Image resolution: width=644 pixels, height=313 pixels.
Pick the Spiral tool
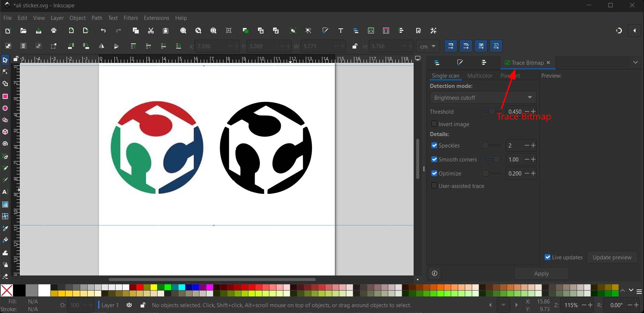pyautogui.click(x=5, y=144)
